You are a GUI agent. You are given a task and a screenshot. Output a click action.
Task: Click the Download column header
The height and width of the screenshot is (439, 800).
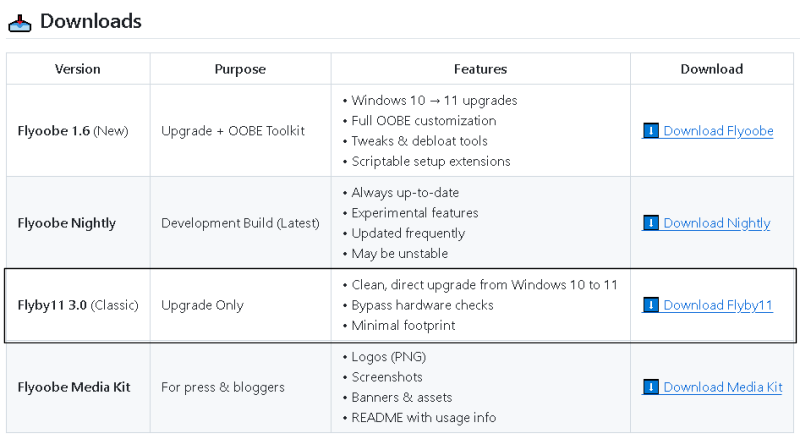(x=711, y=69)
